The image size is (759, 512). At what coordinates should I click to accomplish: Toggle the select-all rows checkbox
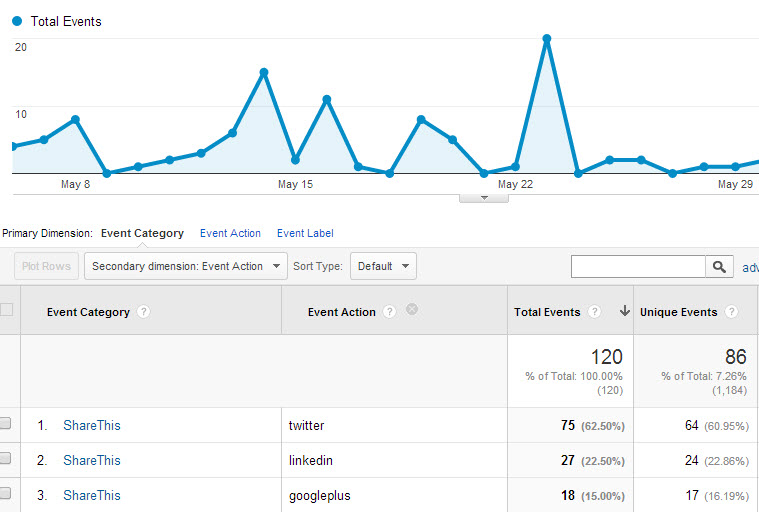[6, 310]
